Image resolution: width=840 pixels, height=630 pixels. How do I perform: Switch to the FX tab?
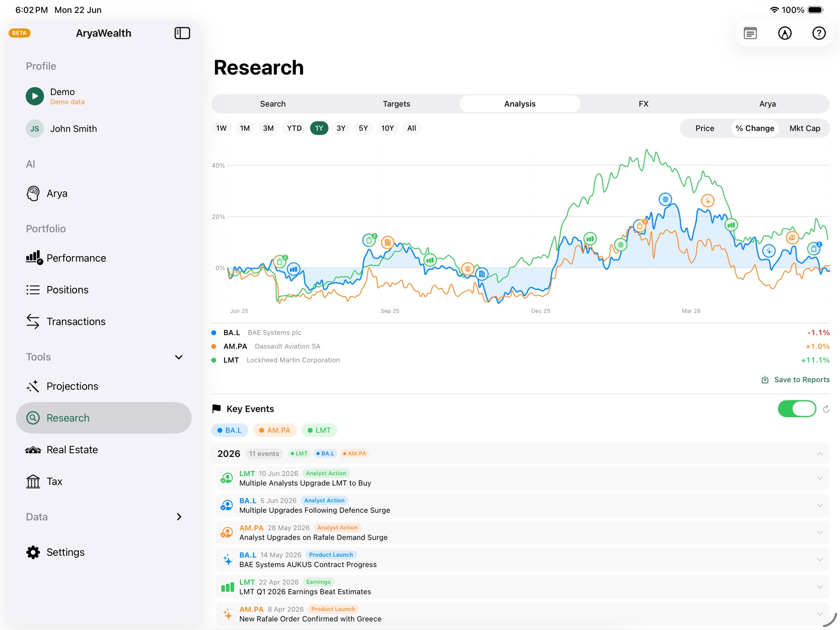pos(644,104)
